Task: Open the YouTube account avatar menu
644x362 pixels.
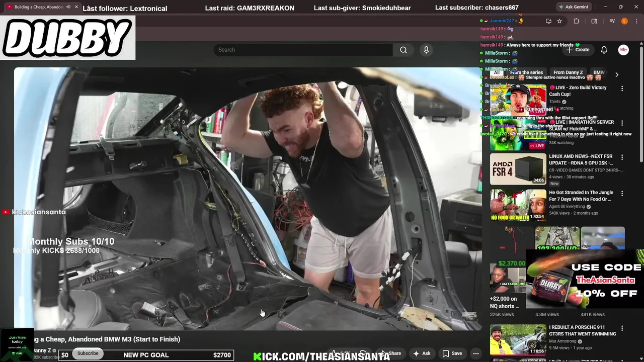Action: click(623, 50)
